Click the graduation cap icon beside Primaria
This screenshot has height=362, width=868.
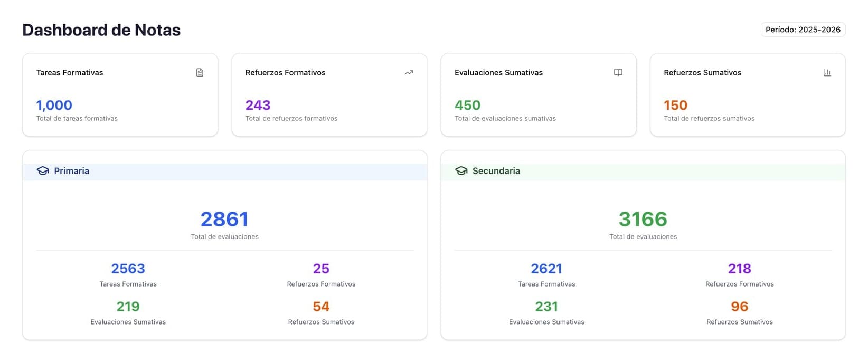coord(43,171)
